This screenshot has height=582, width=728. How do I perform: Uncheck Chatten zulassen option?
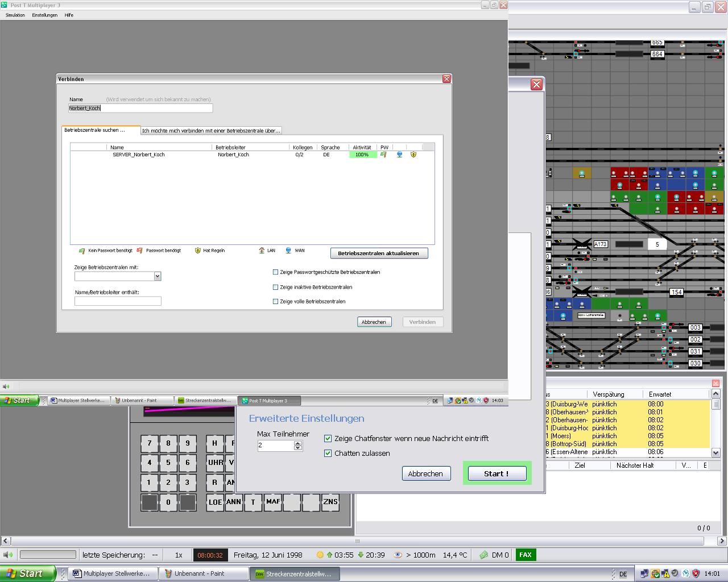(328, 453)
